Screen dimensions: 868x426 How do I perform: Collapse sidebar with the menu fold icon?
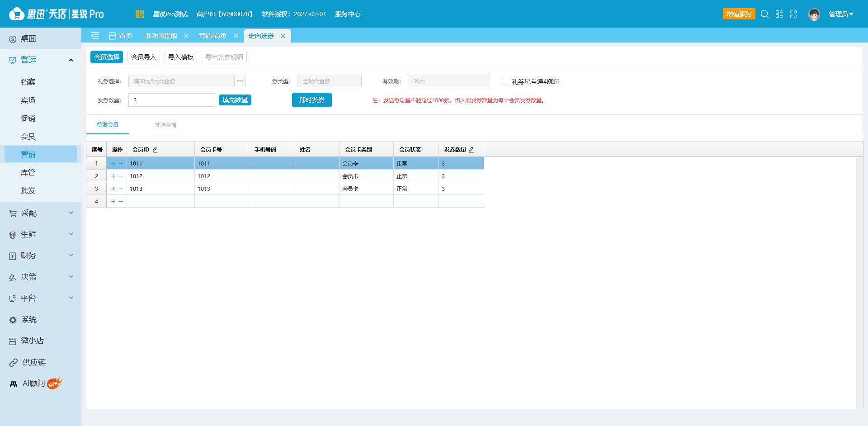(95, 36)
